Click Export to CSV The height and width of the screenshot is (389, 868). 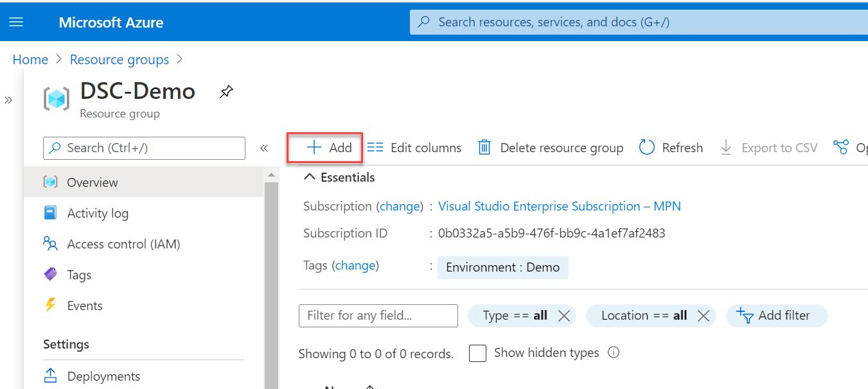(768, 148)
